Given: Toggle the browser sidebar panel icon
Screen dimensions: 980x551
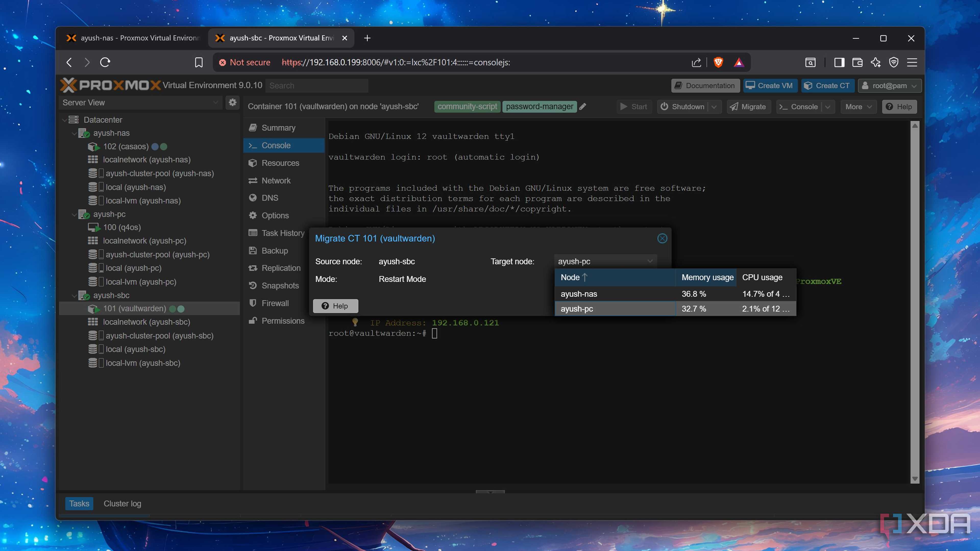Looking at the screenshot, I should click(839, 62).
